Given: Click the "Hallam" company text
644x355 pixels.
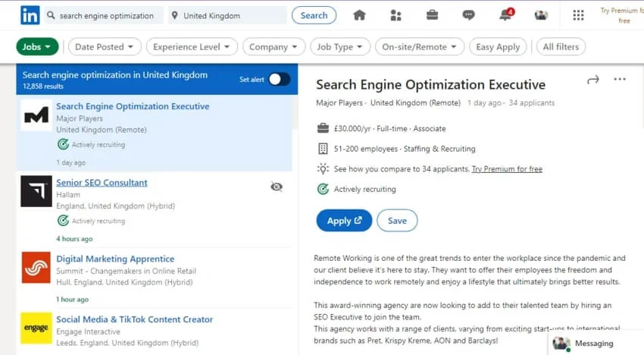Looking at the screenshot, I should 68,195.
